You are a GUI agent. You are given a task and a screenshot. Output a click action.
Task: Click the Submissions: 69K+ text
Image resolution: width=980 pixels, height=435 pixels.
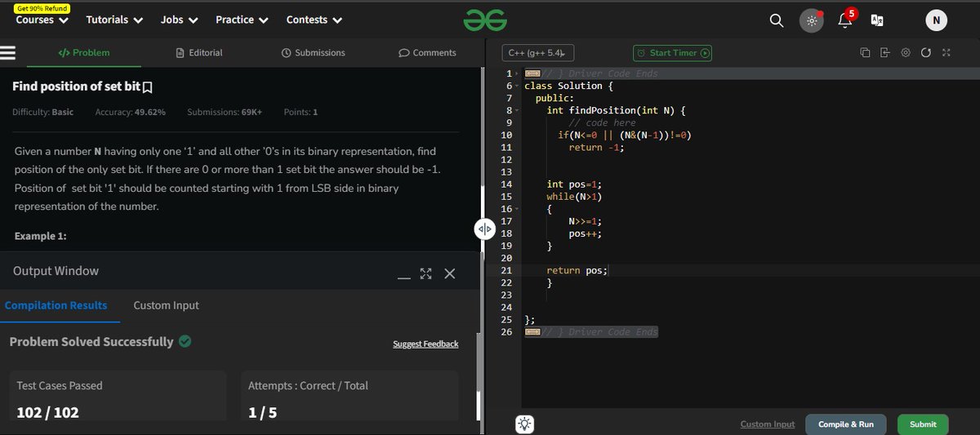[225, 112]
